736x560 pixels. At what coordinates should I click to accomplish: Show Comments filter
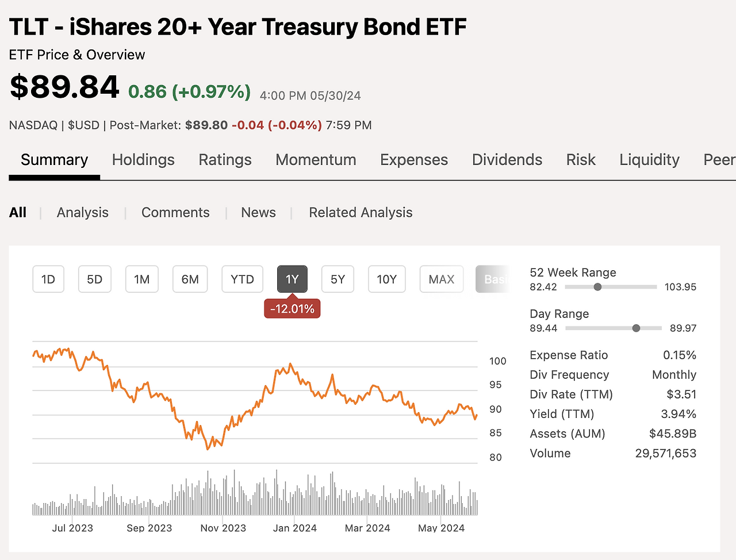pos(175,213)
